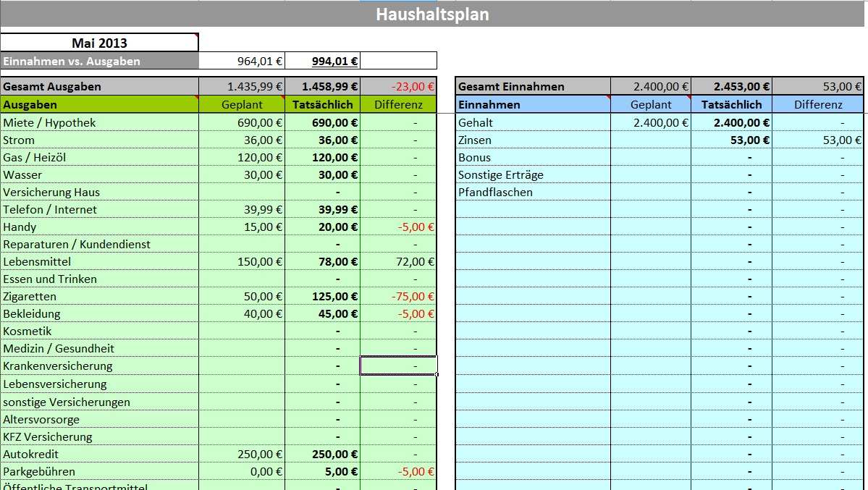Select the Gesamt Einnahmen 2.453,00 € total
This screenshot has width=868, height=490.
coord(731,87)
